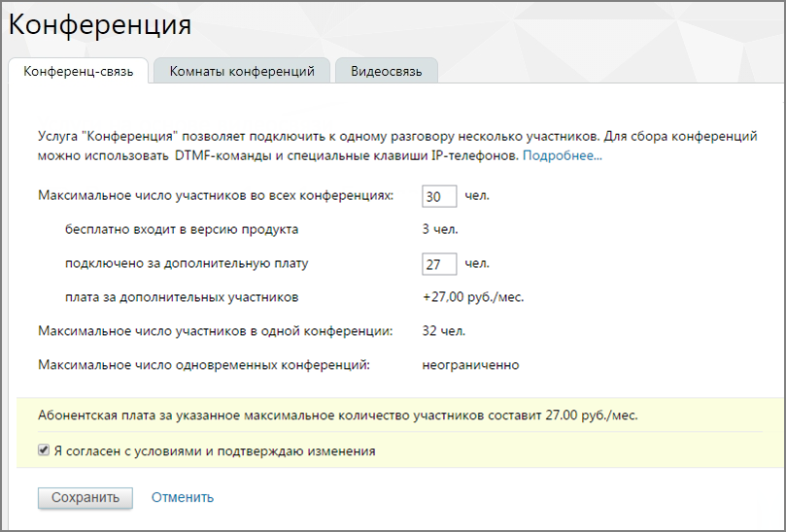Click the text 'бесплатно входит в версию продукта'
Screen dimensions: 786x532
(182, 229)
